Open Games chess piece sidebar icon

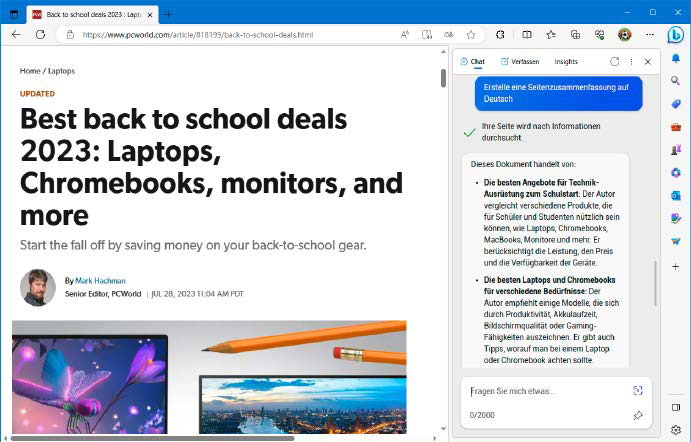pos(676,150)
